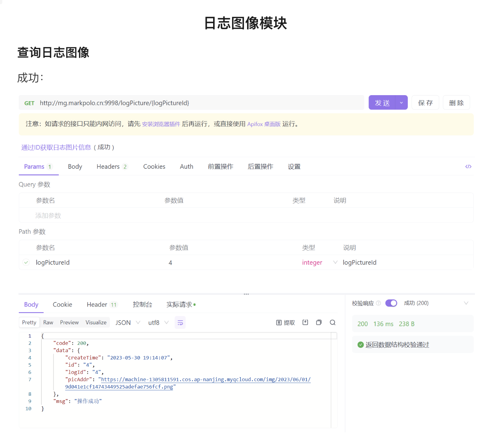The height and width of the screenshot is (441, 504).
Task: Open search in response body
Action: (332, 322)
